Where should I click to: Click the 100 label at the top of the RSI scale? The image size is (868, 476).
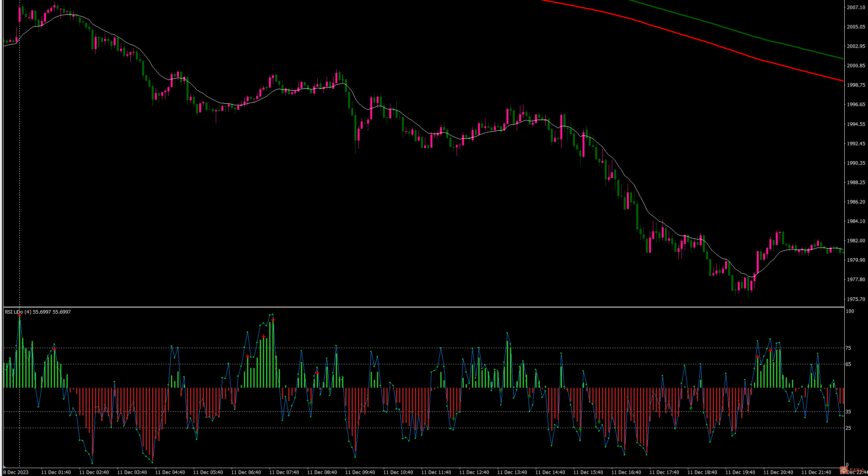pos(850,311)
